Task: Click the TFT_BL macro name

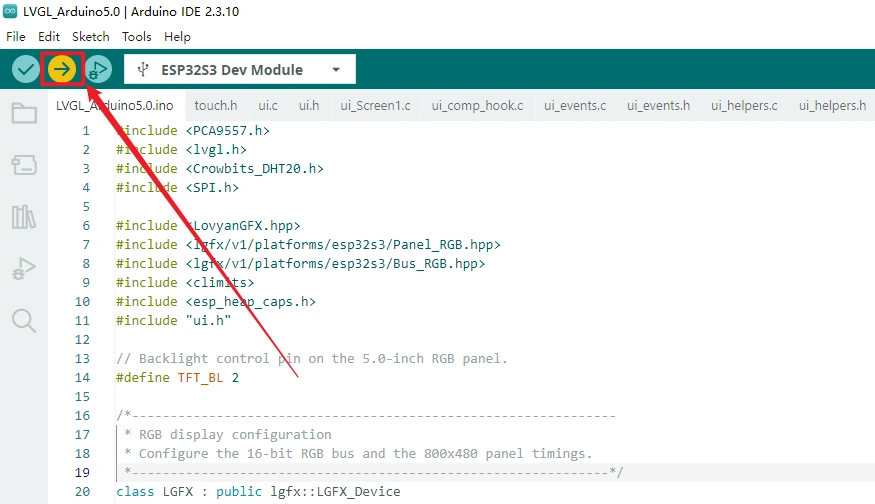Action: (200, 378)
